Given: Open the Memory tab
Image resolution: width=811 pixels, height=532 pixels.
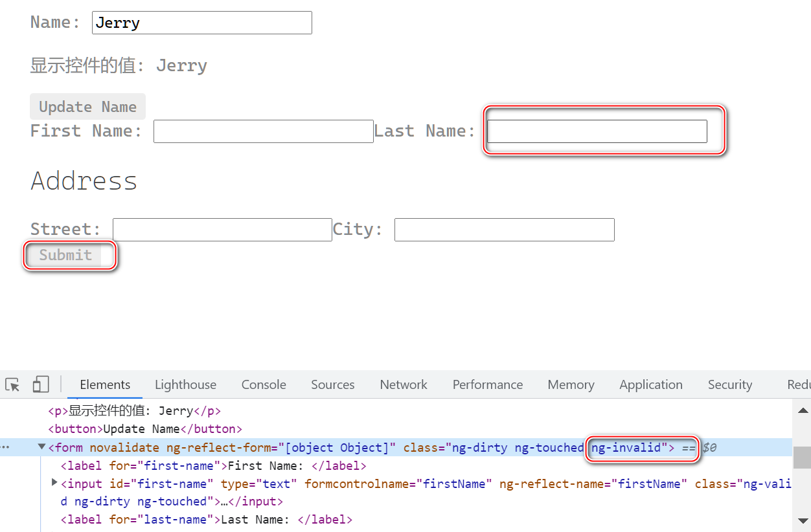Looking at the screenshot, I should 571,384.
